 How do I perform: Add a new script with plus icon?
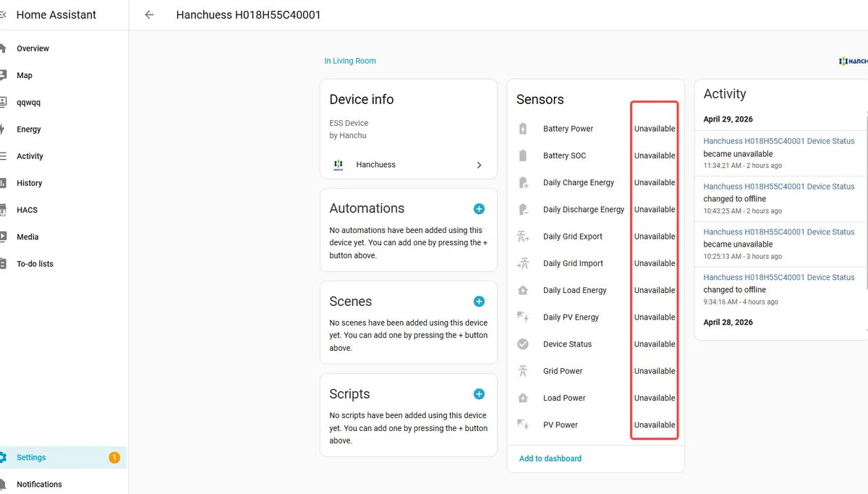coord(479,394)
